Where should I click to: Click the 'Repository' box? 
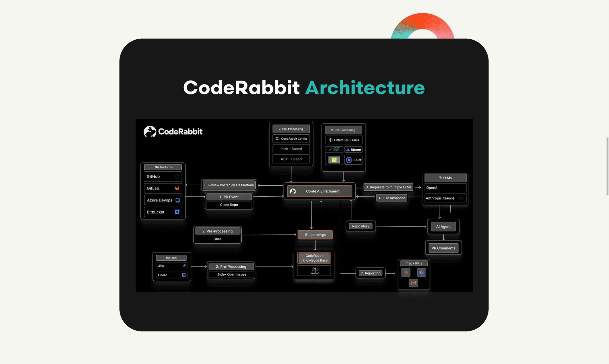[361, 226]
